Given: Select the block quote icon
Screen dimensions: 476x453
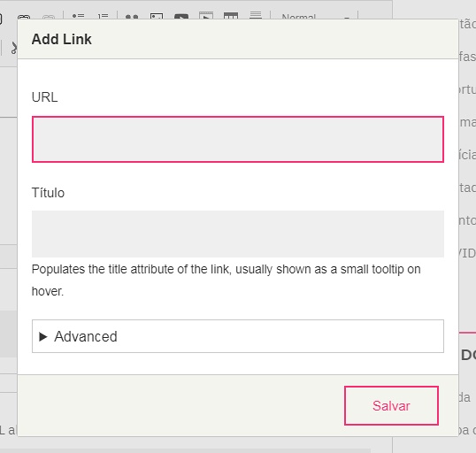Looking at the screenshot, I should pyautogui.click(x=132, y=17).
